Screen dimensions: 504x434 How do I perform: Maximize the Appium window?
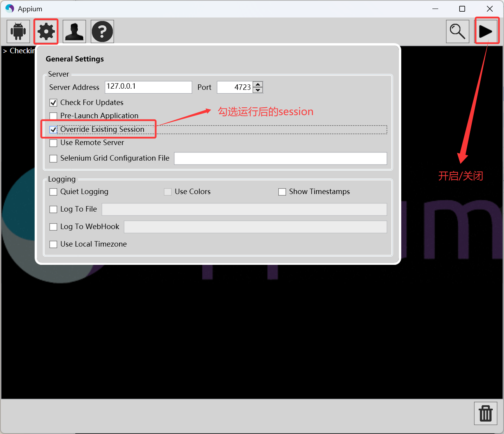coord(462,9)
